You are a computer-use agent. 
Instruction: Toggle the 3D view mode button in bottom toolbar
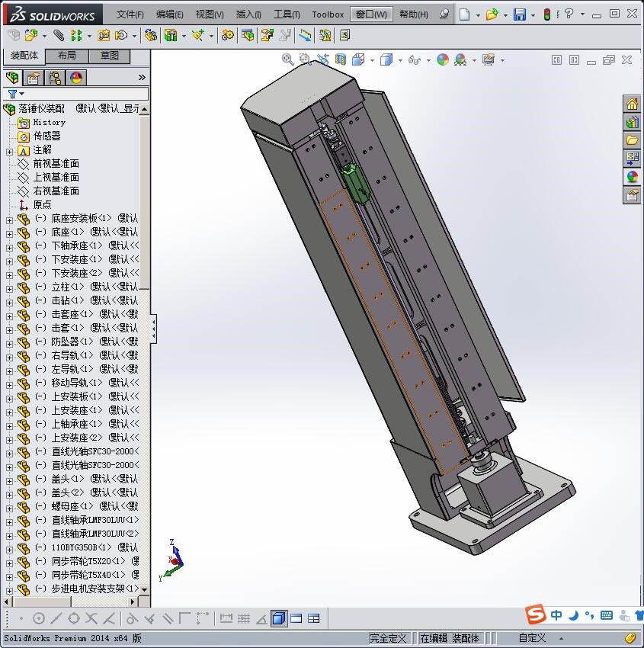click(x=279, y=618)
